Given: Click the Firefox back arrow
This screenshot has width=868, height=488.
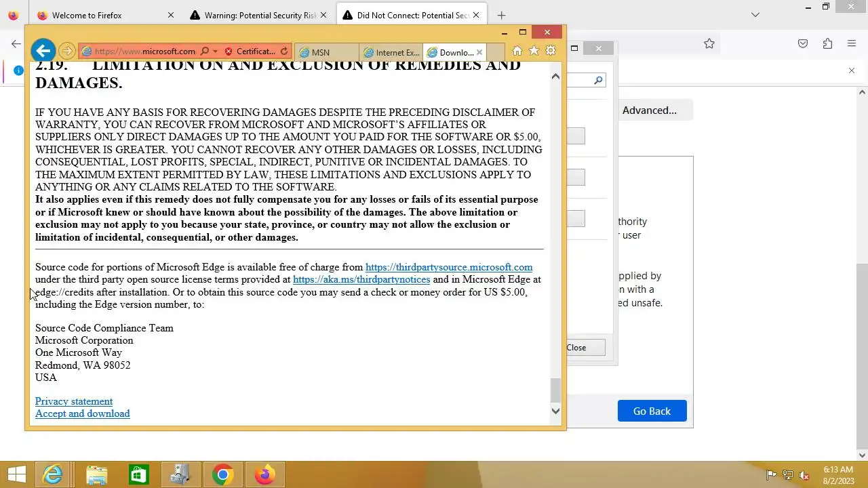Looking at the screenshot, I should pyautogui.click(x=16, y=43).
